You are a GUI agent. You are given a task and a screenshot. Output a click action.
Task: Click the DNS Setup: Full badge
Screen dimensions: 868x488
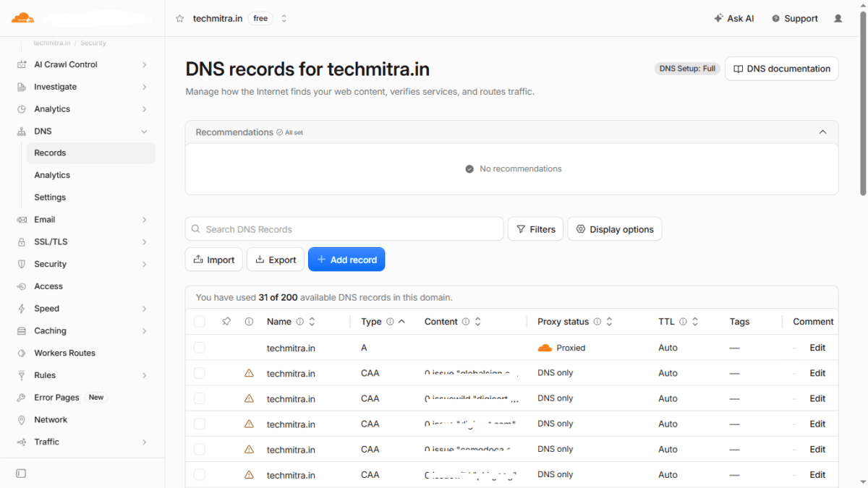point(687,69)
